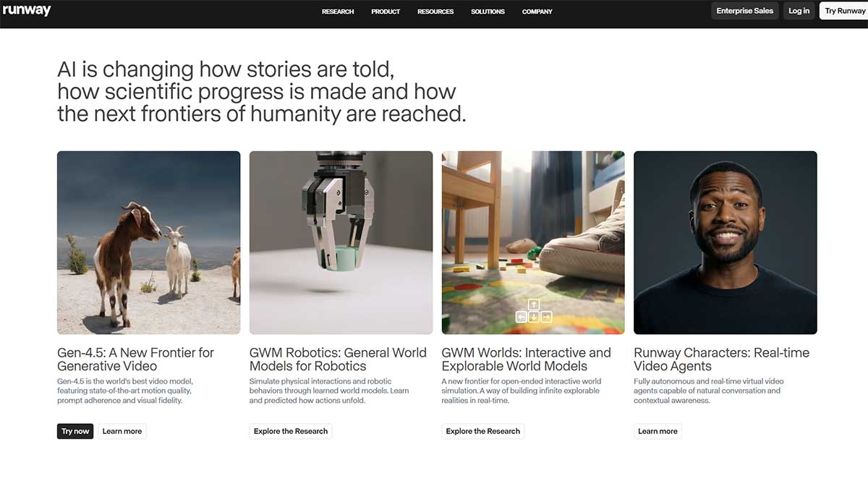Go to the Company menu item

pos(537,12)
